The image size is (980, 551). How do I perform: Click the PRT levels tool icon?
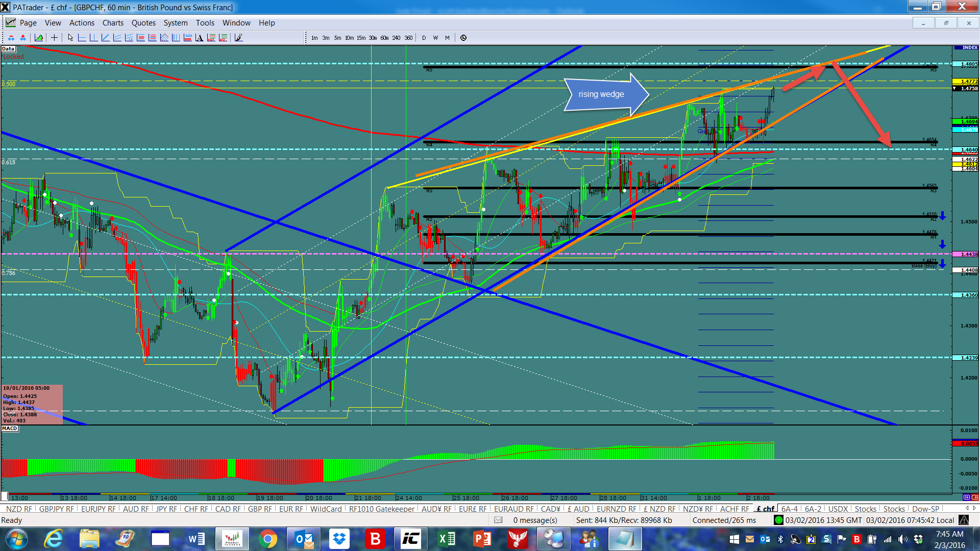pyautogui.click(x=211, y=37)
